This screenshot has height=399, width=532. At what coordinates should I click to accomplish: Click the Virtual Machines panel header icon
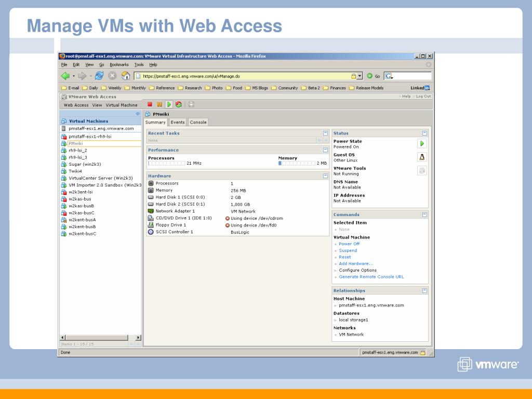(x=64, y=121)
